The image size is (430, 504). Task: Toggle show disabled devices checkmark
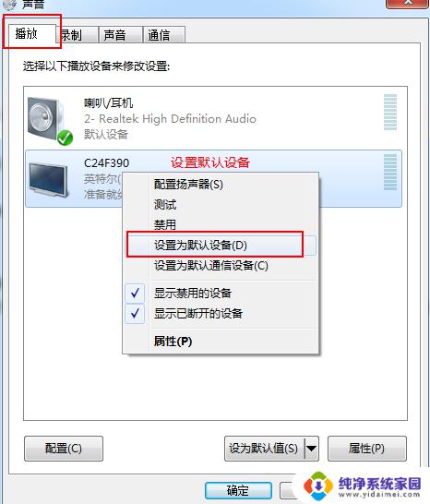tap(135, 294)
